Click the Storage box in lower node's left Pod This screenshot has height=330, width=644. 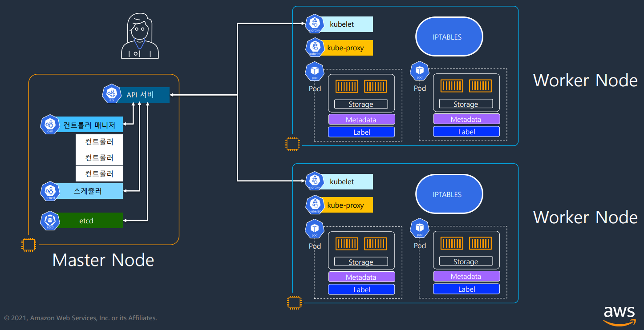coord(361,262)
